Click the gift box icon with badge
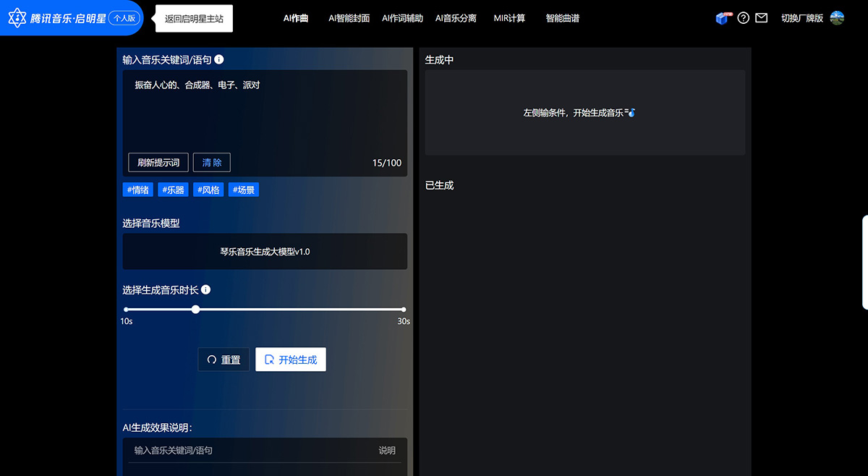 [723, 17]
